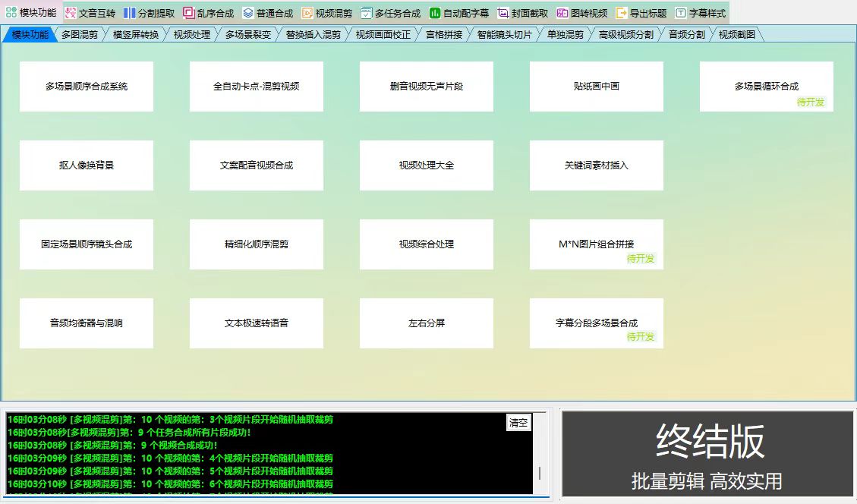Open the 宫格拼接 tab

[x=443, y=35]
